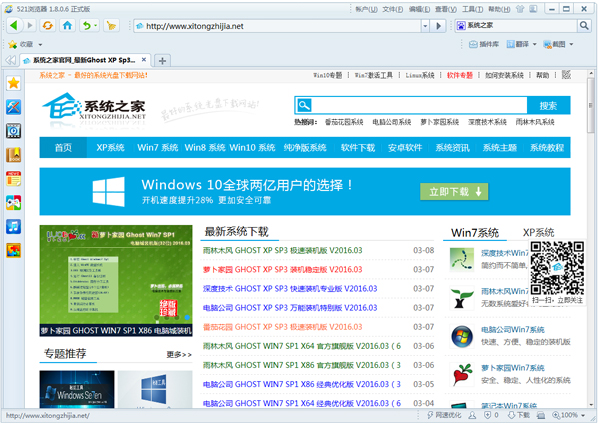Viewport: 600px width, 425px height.
Task: Select the Win7 系统 navigation tab
Action: (158, 148)
